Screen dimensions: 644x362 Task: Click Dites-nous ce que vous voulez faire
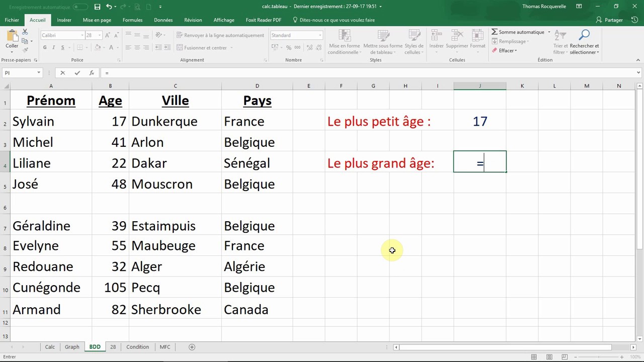coord(334,20)
